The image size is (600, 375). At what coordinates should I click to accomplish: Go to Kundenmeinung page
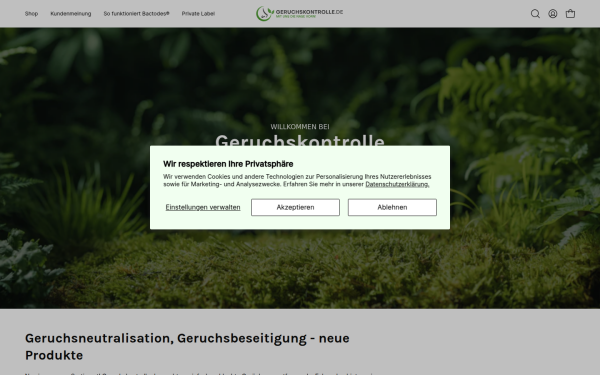click(x=71, y=13)
